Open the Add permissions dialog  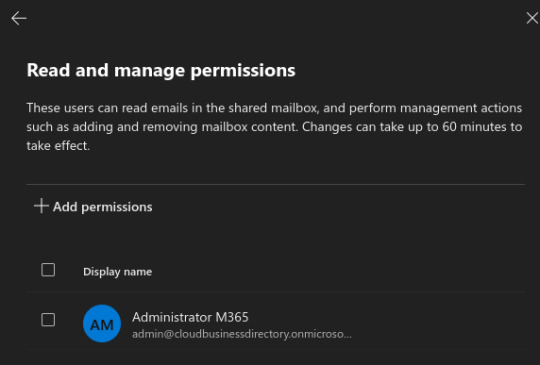[x=93, y=206]
